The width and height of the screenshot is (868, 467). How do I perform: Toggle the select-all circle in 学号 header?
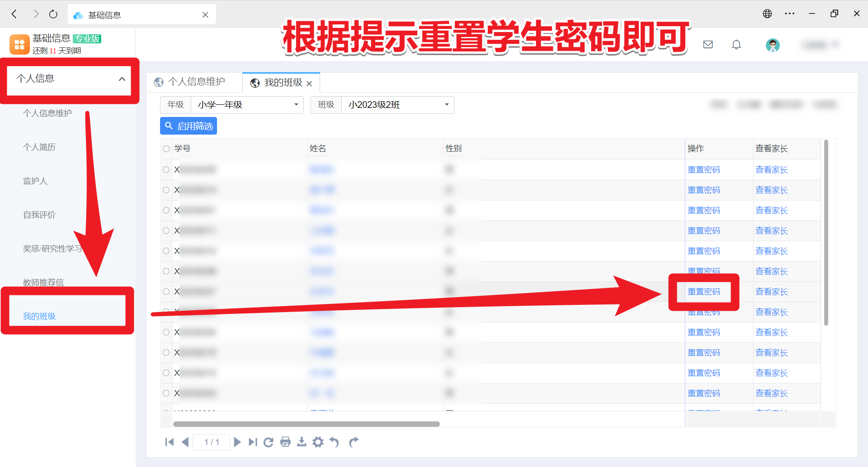pyautogui.click(x=166, y=149)
